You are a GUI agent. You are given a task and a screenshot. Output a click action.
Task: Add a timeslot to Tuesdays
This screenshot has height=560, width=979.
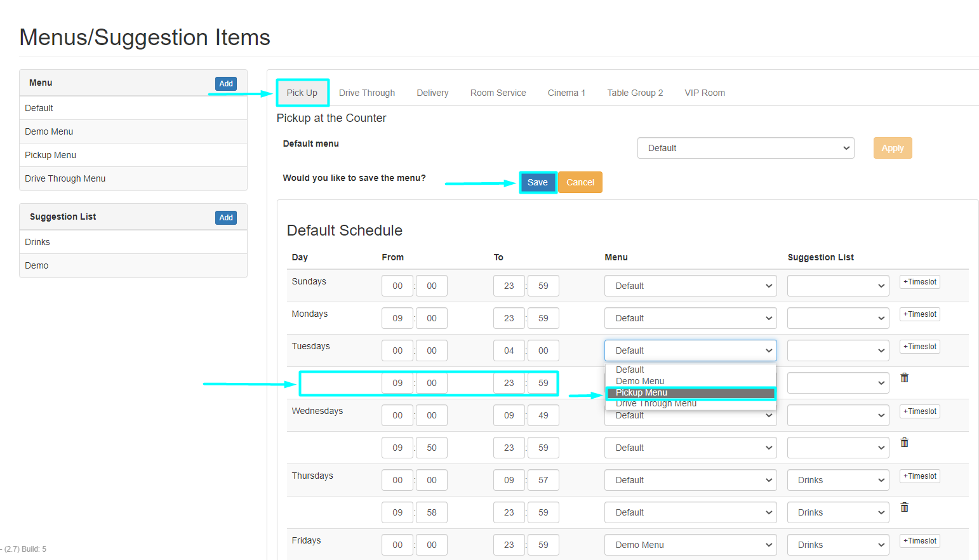click(920, 347)
